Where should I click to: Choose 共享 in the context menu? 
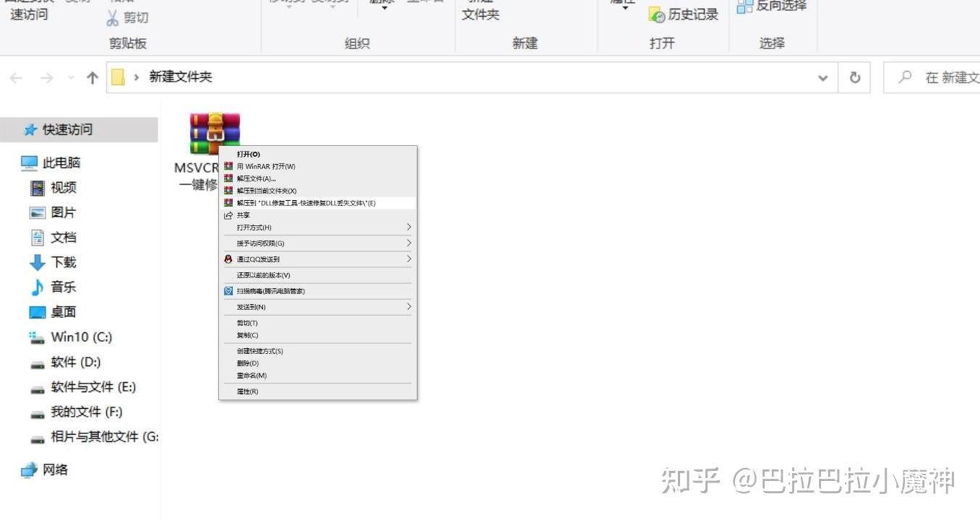[x=318, y=215]
